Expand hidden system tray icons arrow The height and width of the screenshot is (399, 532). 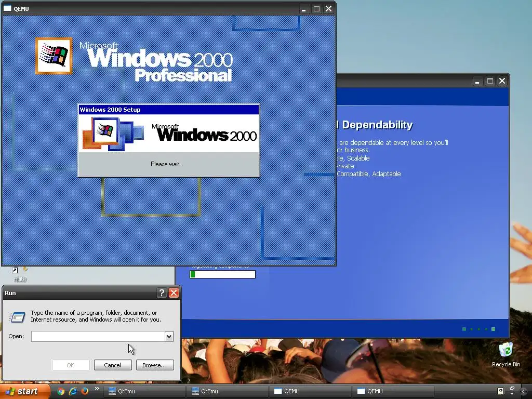coord(524,392)
